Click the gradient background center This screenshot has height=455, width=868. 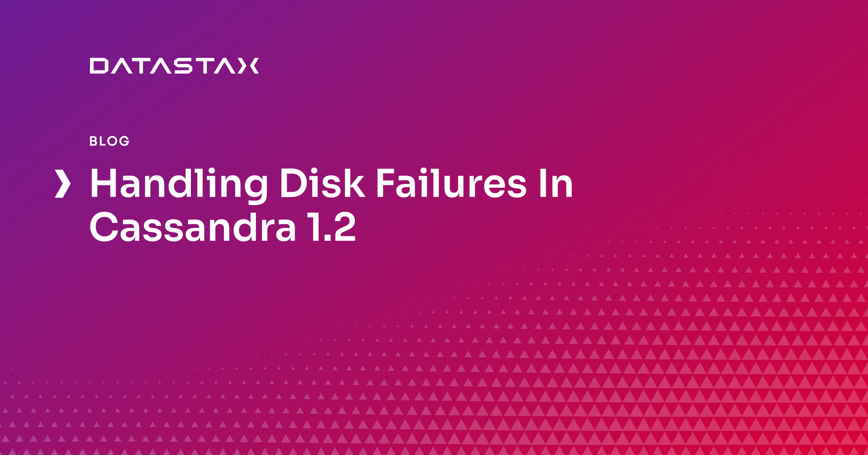coord(434,227)
